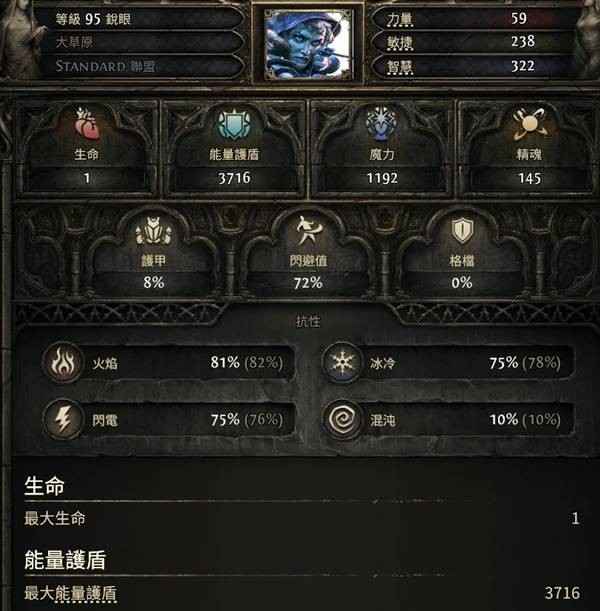This screenshot has height=611, width=600.
Task: Click the character portrait thumbnail
Action: (x=308, y=44)
